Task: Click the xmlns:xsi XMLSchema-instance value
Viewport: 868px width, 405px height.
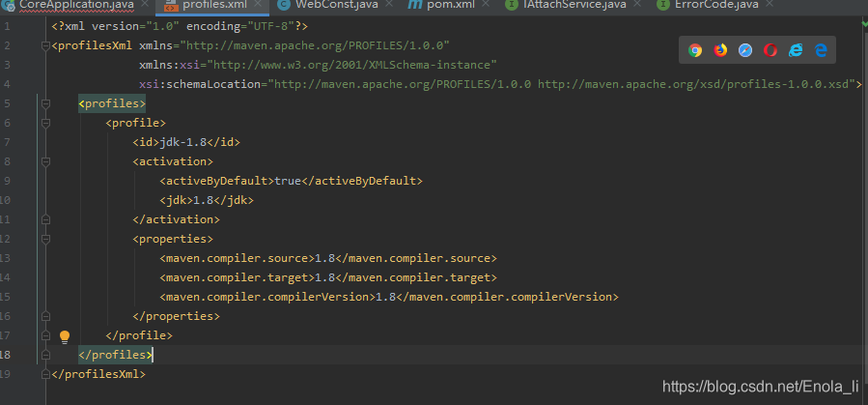Action: pyautogui.click(x=352, y=65)
